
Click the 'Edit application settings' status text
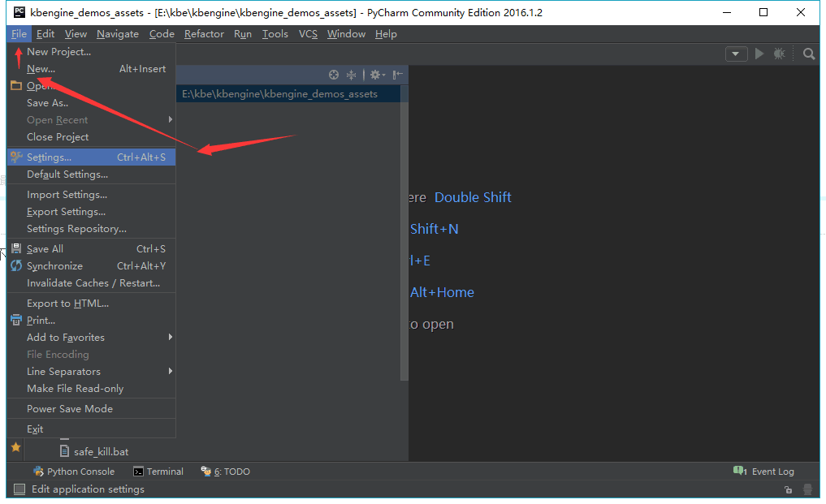pos(88,489)
